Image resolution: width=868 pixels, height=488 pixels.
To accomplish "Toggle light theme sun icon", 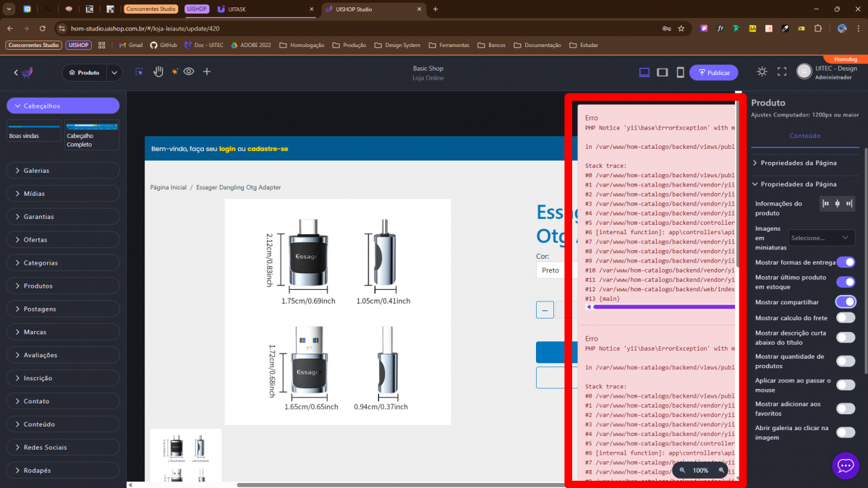I will pyautogui.click(x=762, y=72).
